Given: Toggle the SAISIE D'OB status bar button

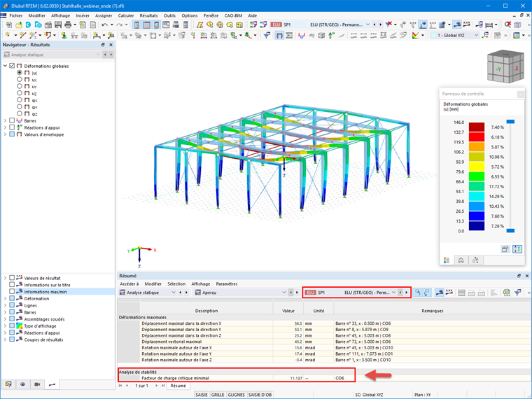Looking at the screenshot, I should tap(260, 395).
